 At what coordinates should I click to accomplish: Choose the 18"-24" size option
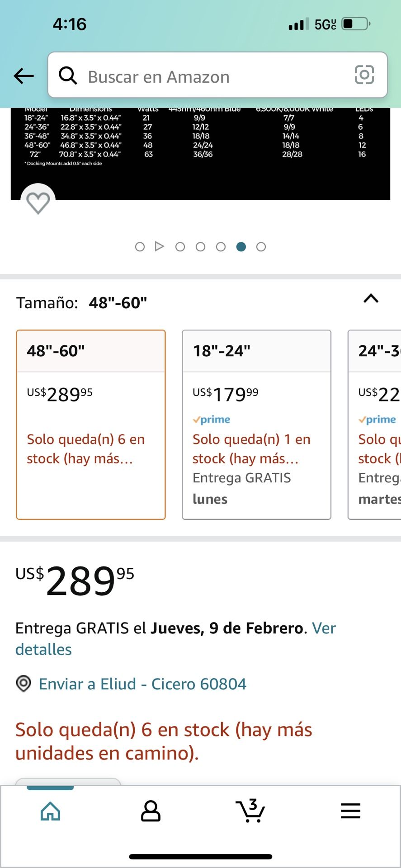click(256, 425)
